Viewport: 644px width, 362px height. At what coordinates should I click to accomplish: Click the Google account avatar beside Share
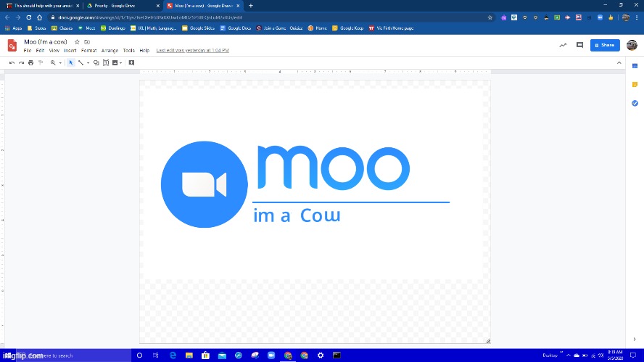click(x=632, y=45)
